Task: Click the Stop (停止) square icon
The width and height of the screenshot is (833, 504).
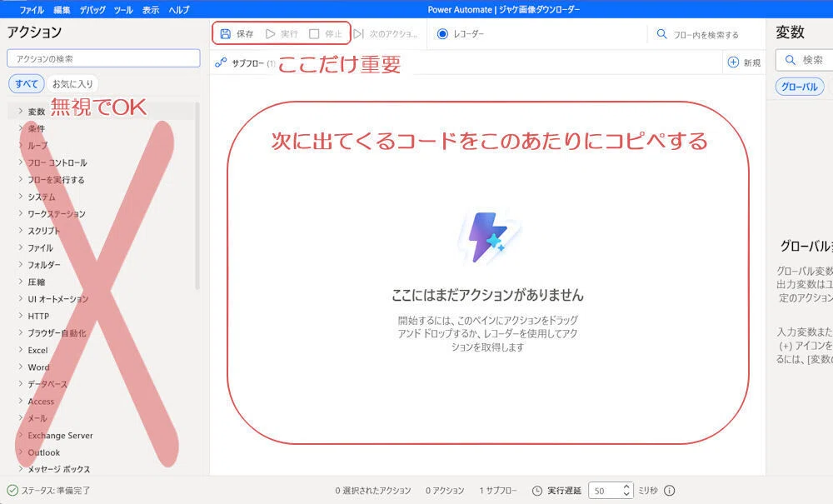Action: pyautogui.click(x=314, y=34)
